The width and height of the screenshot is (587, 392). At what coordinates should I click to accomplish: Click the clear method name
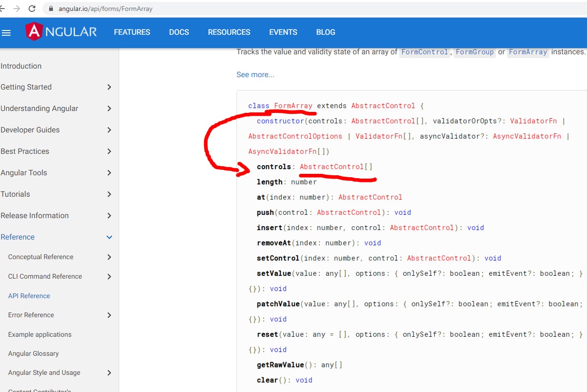tap(268, 380)
